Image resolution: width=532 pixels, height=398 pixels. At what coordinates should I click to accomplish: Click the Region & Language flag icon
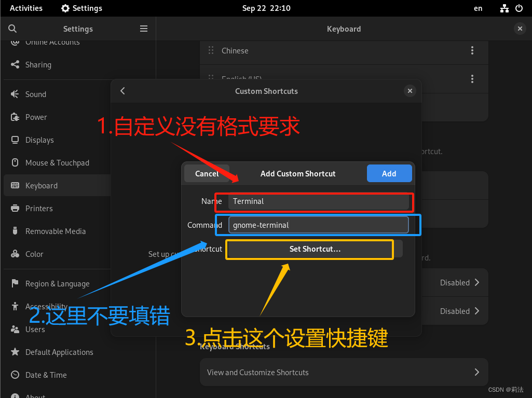tap(15, 283)
